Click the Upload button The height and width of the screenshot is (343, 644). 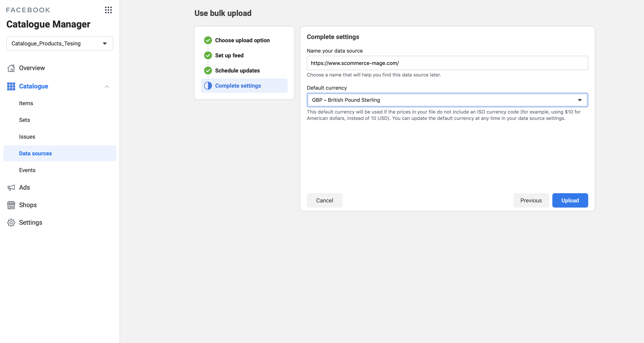570,200
